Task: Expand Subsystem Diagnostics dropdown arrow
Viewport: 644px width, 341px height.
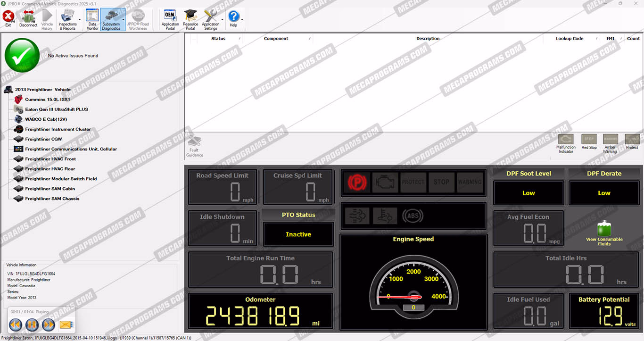Action: click(124, 20)
